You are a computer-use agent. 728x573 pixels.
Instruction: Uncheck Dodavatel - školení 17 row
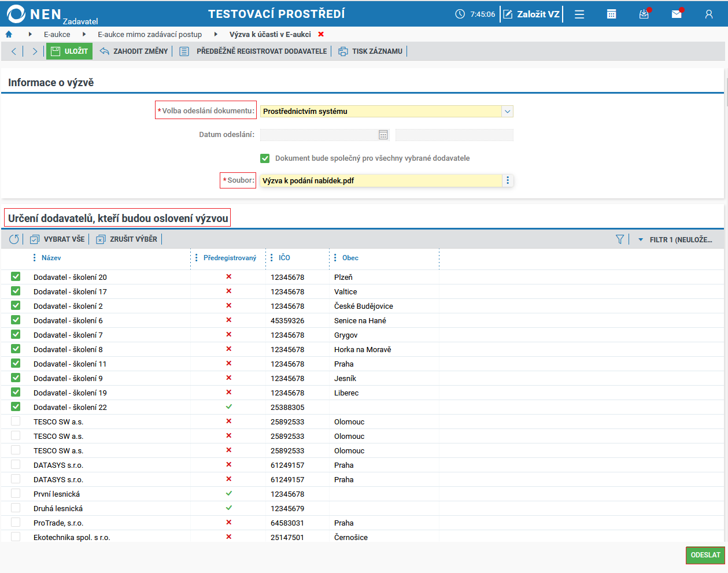pyautogui.click(x=16, y=291)
